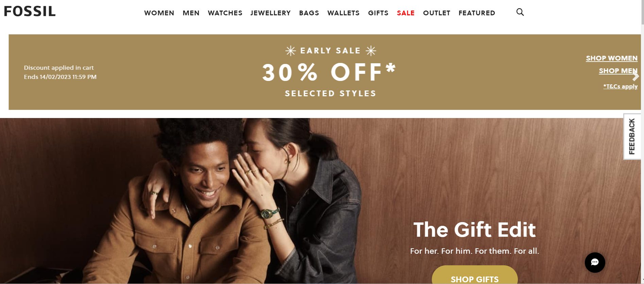Open the Featured menu
This screenshot has width=644, height=284.
coord(477,13)
